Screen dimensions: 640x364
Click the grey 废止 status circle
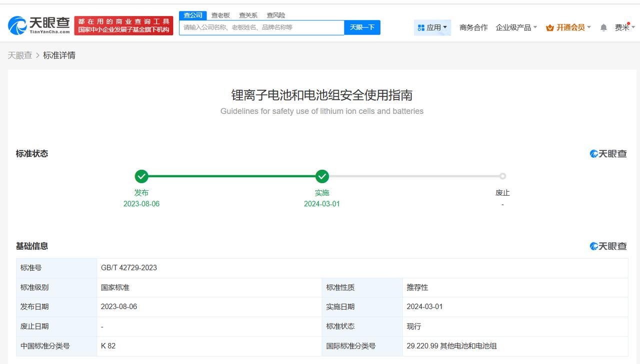click(502, 176)
